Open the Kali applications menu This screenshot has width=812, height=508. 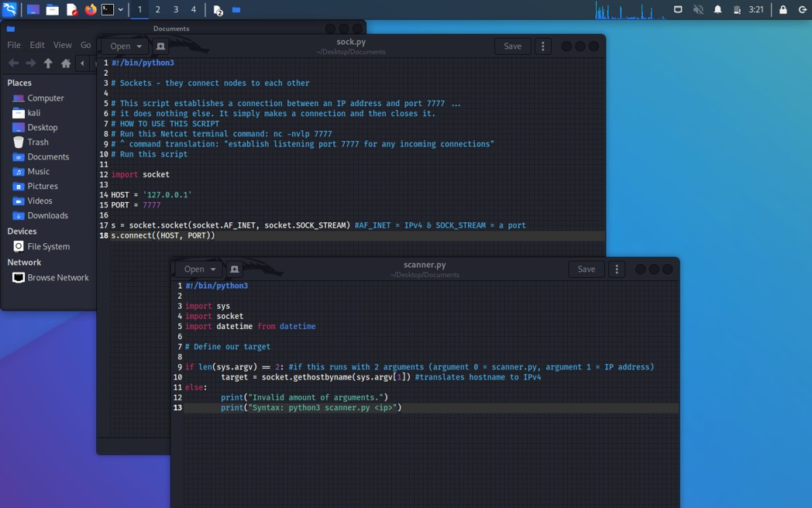tap(10, 9)
